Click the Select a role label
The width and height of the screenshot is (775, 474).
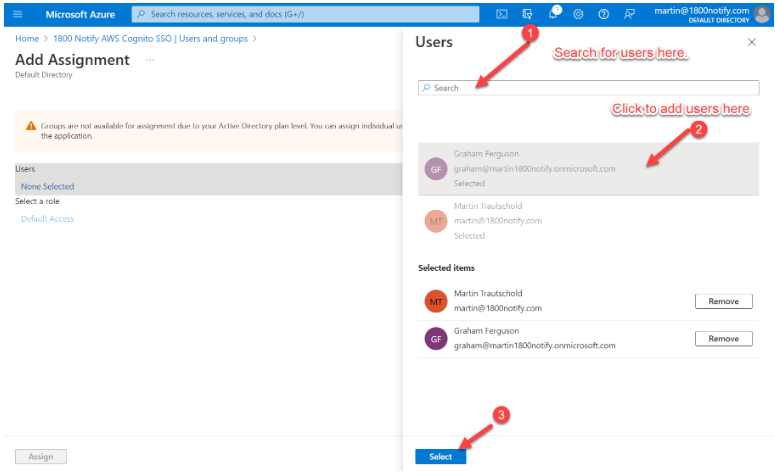pyautogui.click(x=37, y=202)
